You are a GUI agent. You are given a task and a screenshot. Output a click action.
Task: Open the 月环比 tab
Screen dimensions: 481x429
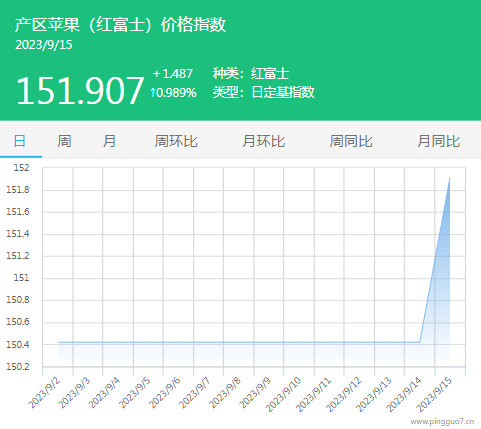click(x=263, y=141)
